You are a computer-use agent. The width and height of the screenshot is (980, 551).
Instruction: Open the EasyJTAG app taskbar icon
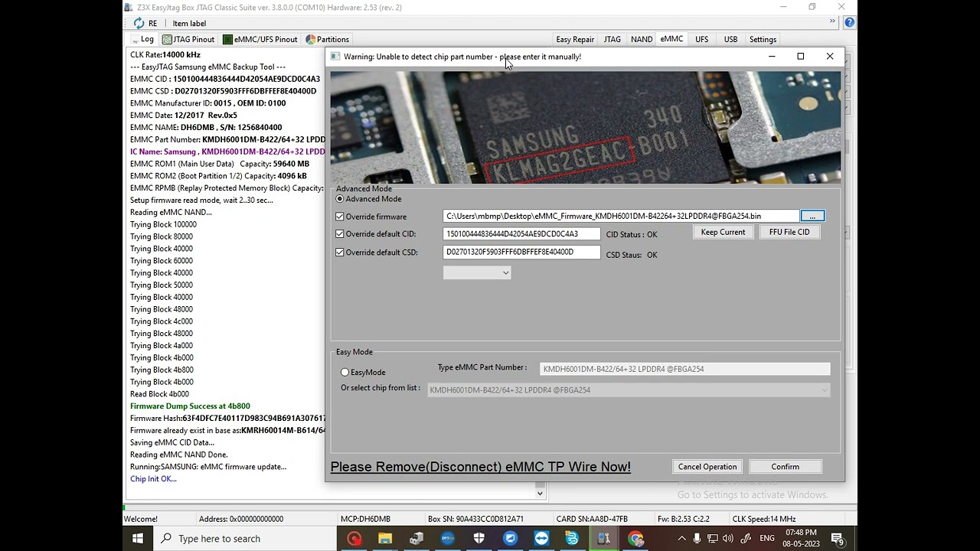click(x=603, y=539)
